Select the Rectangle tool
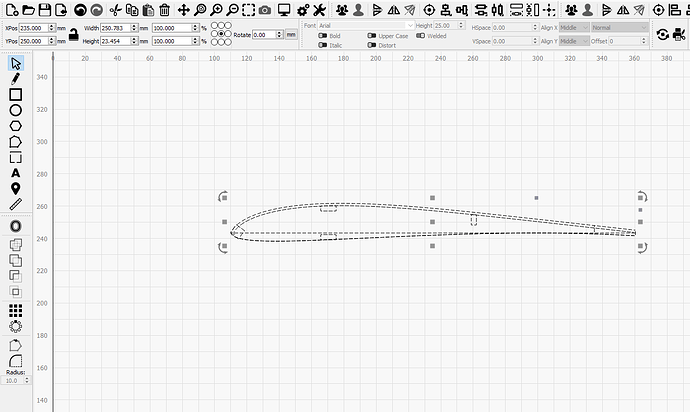The image size is (690, 412). [x=15, y=95]
